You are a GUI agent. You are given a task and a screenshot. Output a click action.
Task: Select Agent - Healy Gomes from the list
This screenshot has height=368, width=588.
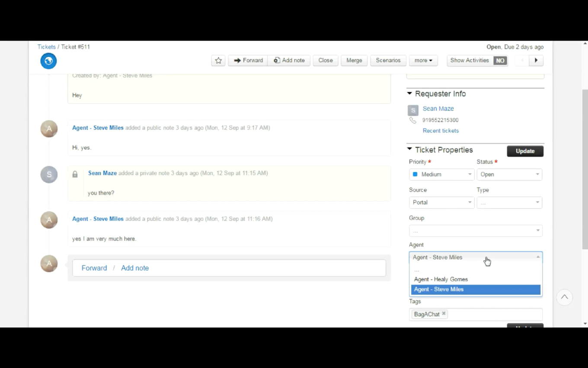pos(441,279)
